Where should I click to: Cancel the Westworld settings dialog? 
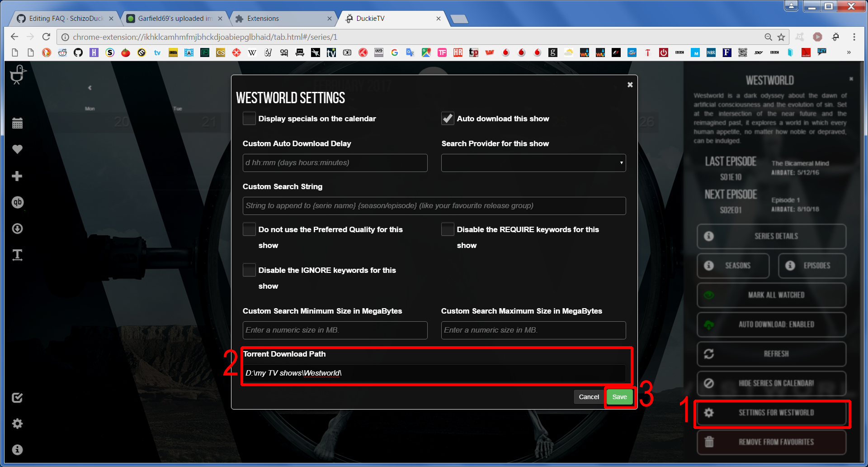click(589, 397)
